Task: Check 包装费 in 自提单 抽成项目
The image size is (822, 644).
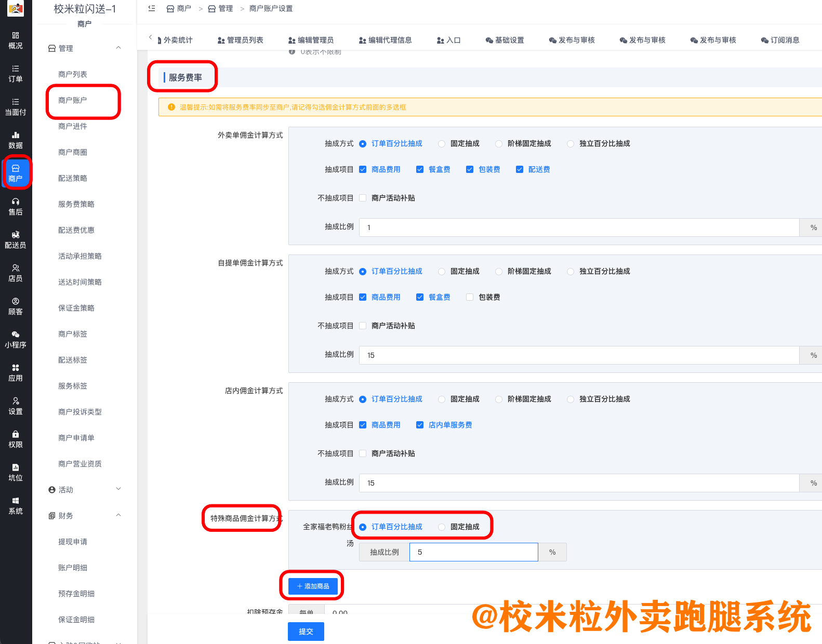Action: [470, 297]
